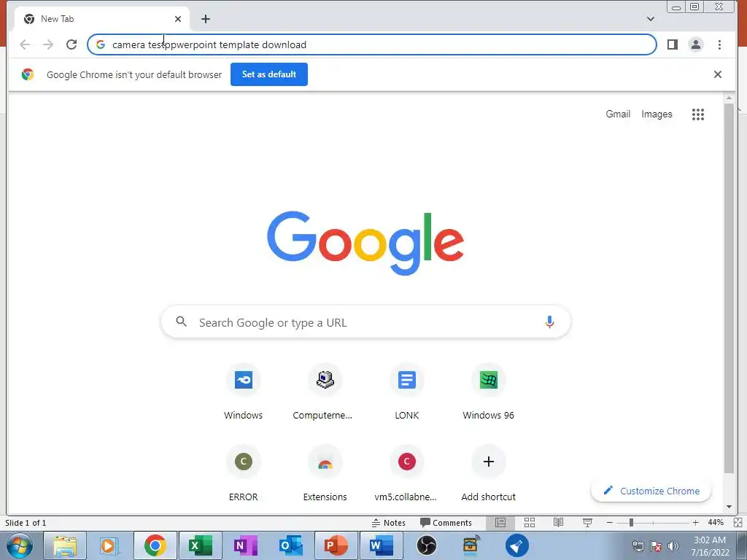Close the New Tab tab
Screen dimensions: 747x560
tap(178, 19)
